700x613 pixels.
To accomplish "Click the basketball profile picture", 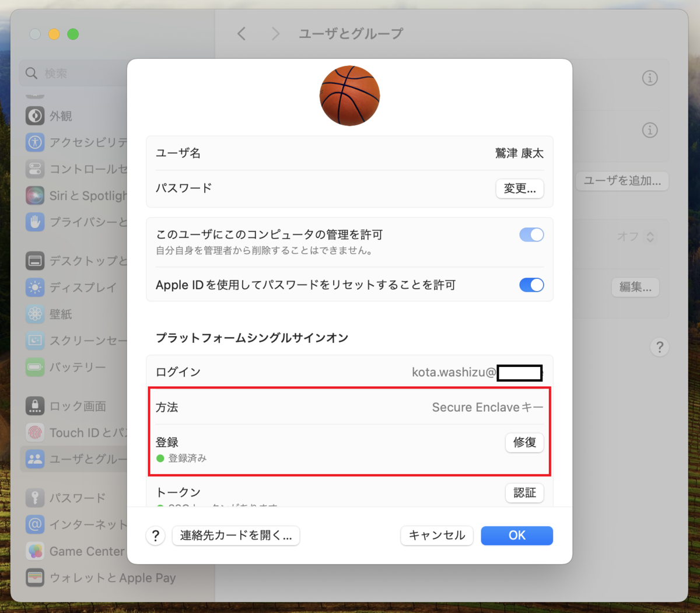I will coord(349,96).
